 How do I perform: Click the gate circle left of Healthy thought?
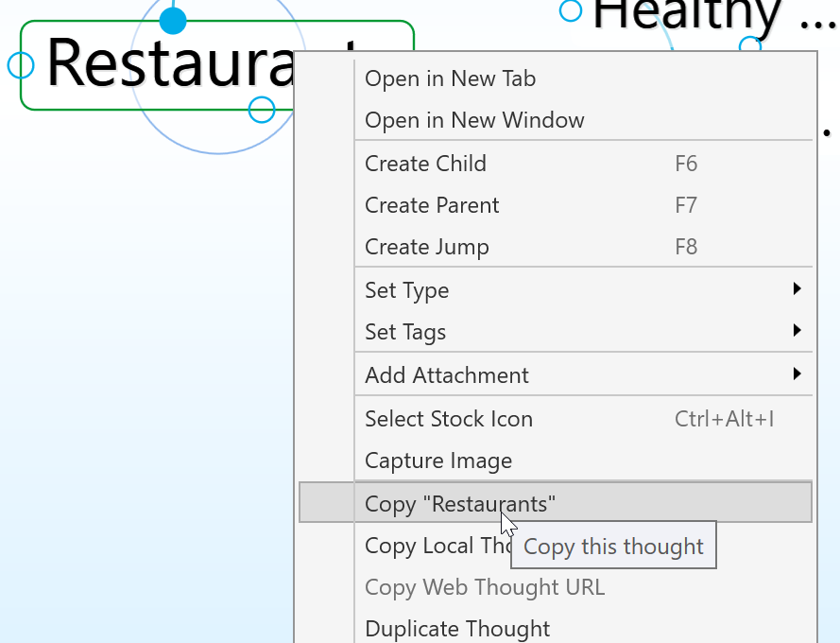coord(571,11)
